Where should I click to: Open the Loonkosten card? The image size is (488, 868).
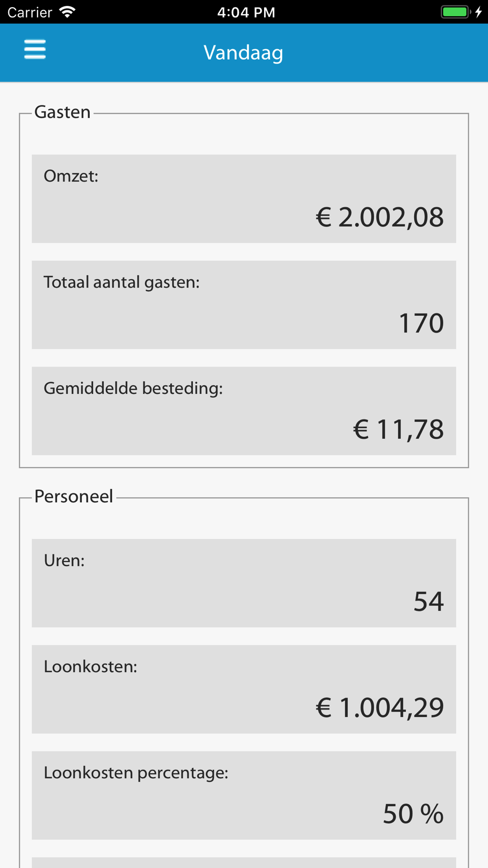point(244,689)
